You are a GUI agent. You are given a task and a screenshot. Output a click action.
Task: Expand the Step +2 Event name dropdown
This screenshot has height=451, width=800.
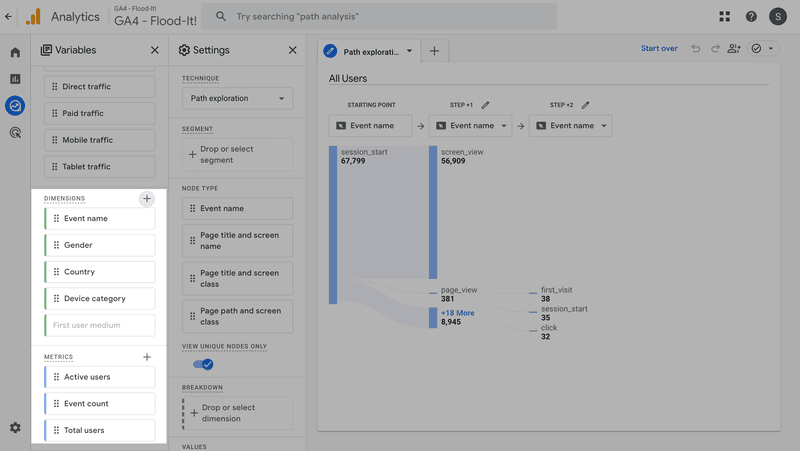(x=570, y=126)
